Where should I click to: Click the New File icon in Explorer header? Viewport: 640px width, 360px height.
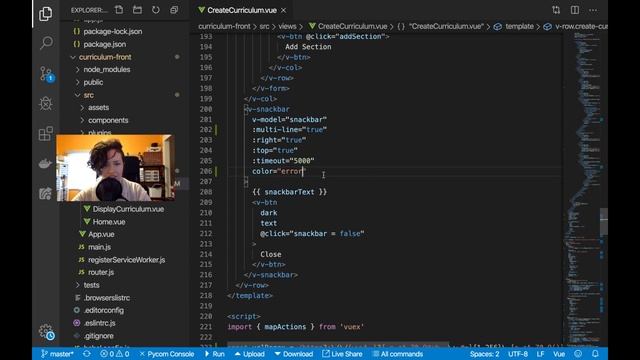[x=119, y=10]
